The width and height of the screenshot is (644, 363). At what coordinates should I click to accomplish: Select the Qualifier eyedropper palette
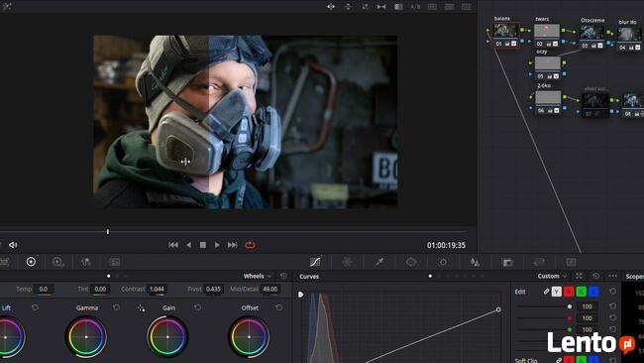coord(379,262)
